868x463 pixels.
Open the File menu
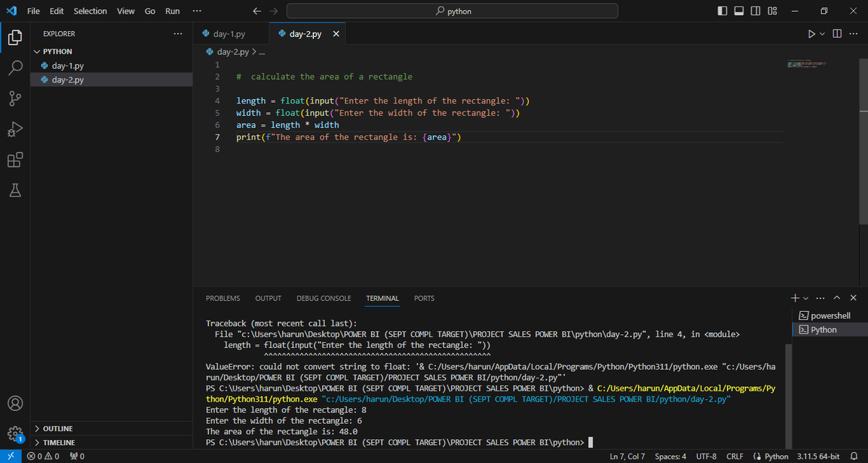[33, 11]
